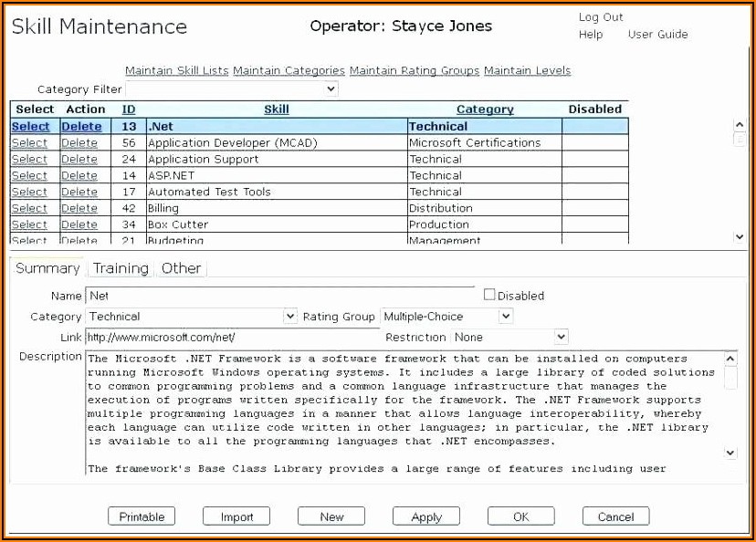Viewport: 756px width, 542px height.
Task: Switch to the Other tab
Action: point(181,268)
